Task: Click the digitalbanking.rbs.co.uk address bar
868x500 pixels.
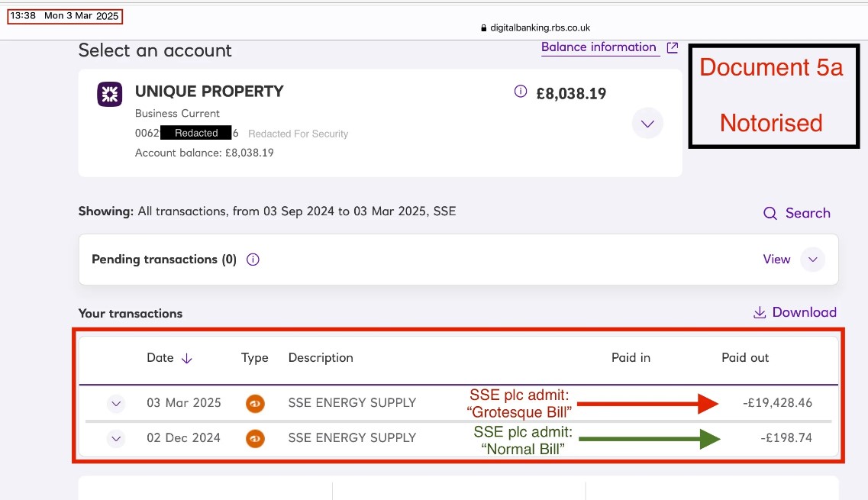Action: pyautogui.click(x=535, y=27)
